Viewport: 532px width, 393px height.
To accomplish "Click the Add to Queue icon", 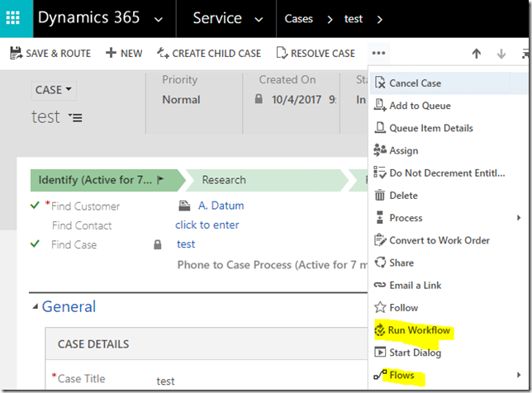I will pyautogui.click(x=380, y=105).
